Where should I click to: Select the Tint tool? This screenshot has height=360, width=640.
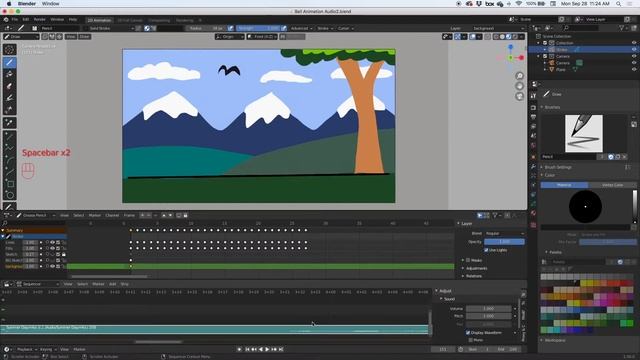click(10, 98)
